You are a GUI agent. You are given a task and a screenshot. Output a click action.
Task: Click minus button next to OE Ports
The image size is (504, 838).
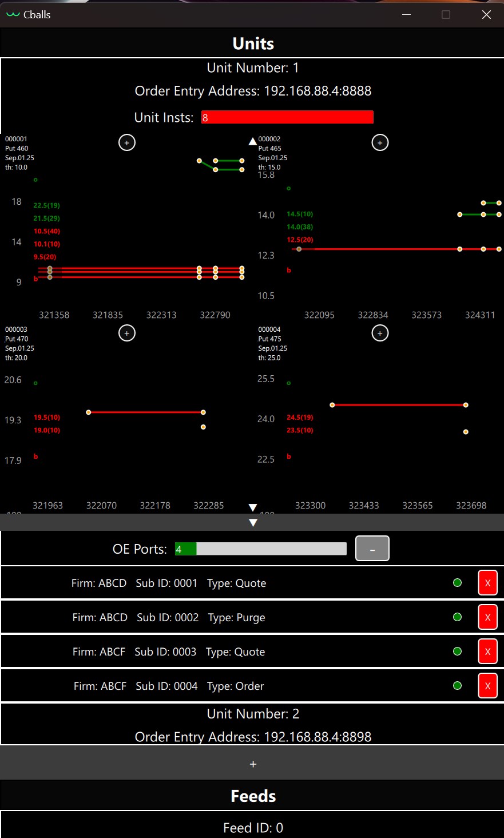[x=372, y=549]
